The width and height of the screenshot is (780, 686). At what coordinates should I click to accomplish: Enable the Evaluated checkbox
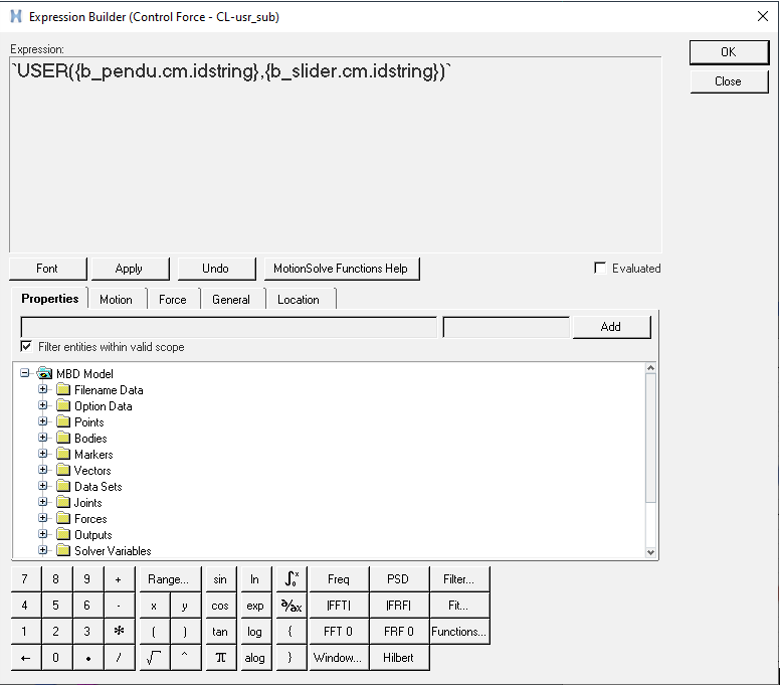tap(600, 268)
